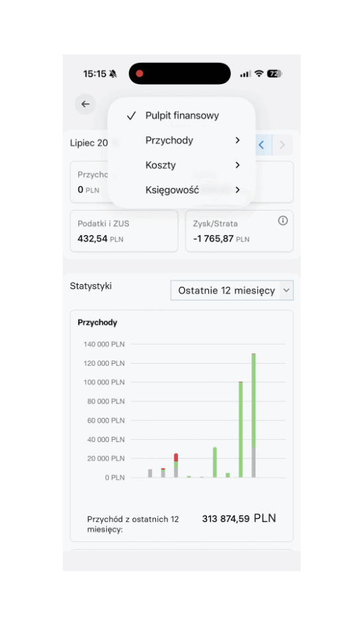The width and height of the screenshot is (341, 644).
Task: Choose Księgowość from the menu
Action: tap(172, 190)
